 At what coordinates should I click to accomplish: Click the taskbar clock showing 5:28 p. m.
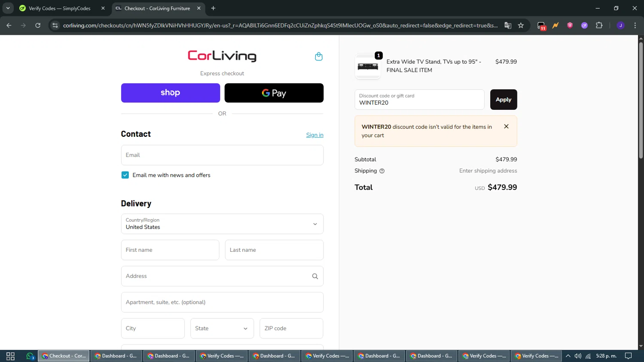(606, 356)
